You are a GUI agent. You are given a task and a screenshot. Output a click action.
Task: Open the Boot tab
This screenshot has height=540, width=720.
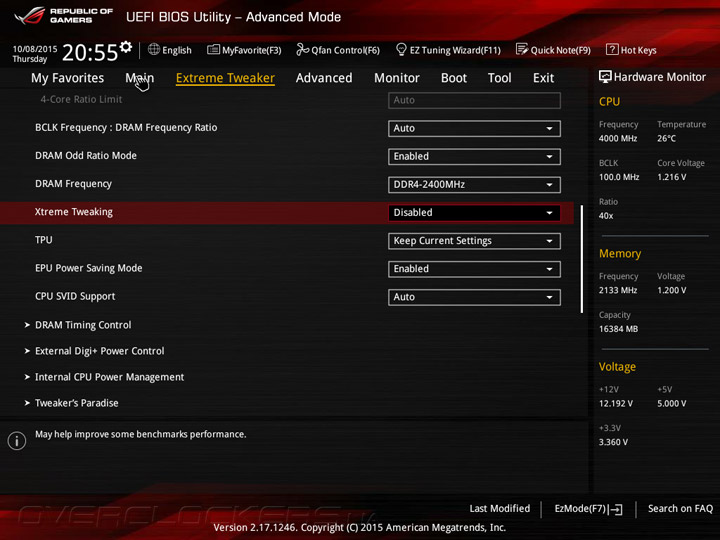454,78
